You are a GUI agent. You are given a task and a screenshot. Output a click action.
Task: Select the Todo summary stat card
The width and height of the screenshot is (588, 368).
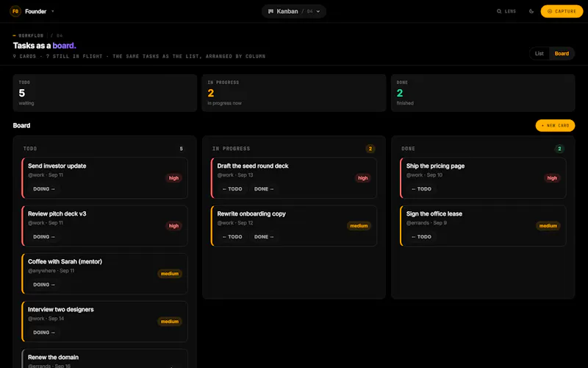pos(105,93)
